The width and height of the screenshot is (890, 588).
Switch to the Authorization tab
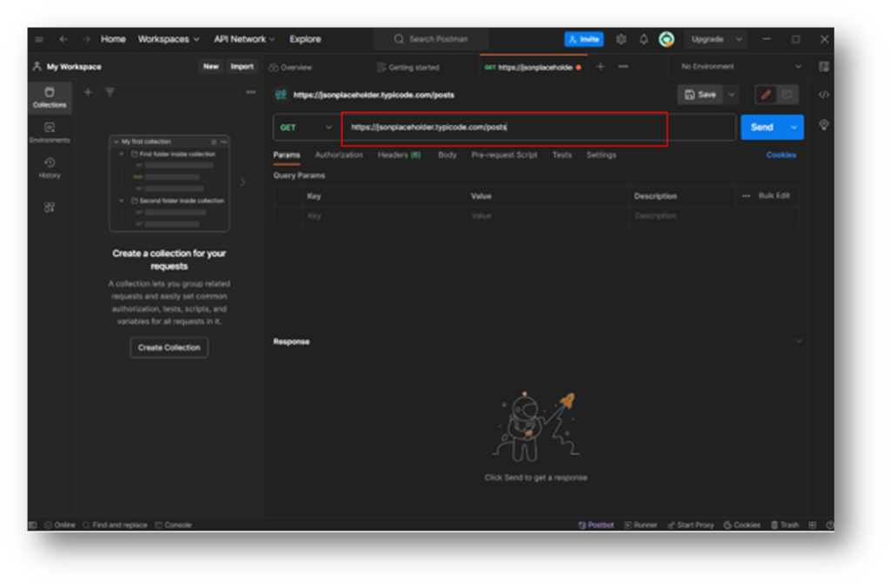click(x=338, y=155)
